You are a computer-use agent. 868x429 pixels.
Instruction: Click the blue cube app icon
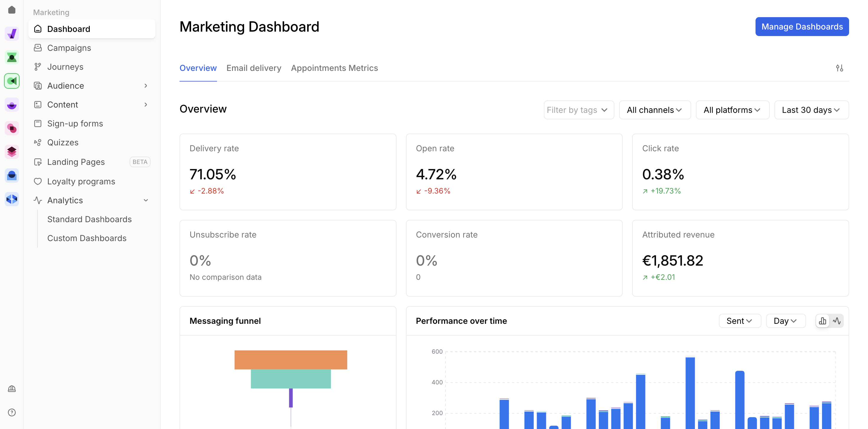[x=12, y=199]
